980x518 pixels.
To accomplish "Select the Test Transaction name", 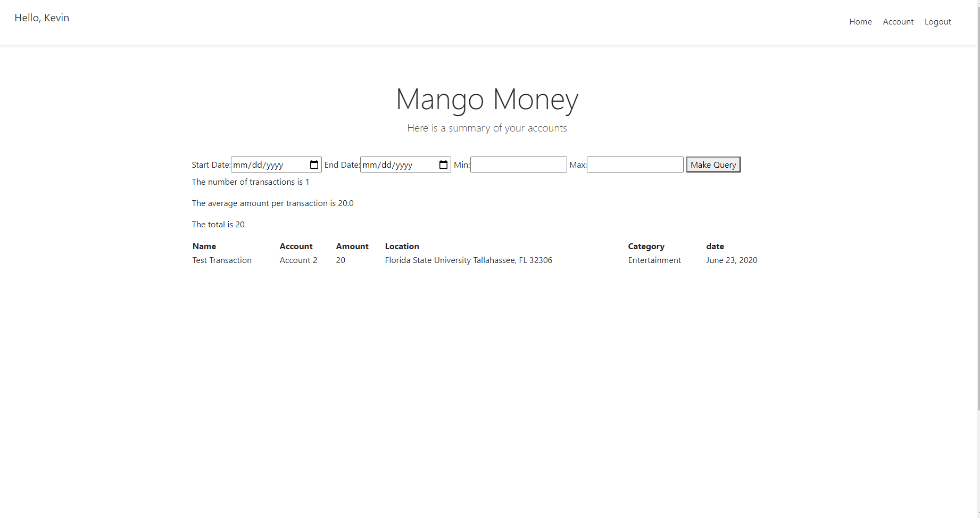I will point(222,260).
